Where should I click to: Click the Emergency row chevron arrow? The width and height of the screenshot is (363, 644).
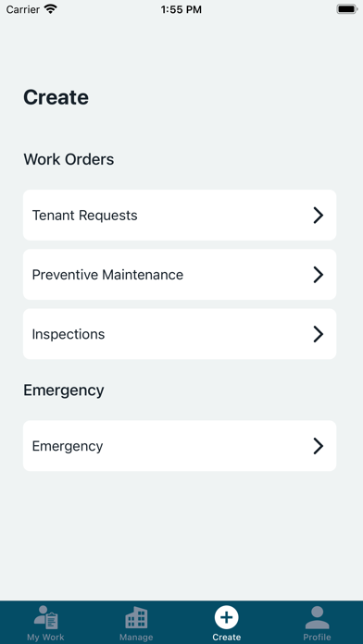pyautogui.click(x=319, y=446)
